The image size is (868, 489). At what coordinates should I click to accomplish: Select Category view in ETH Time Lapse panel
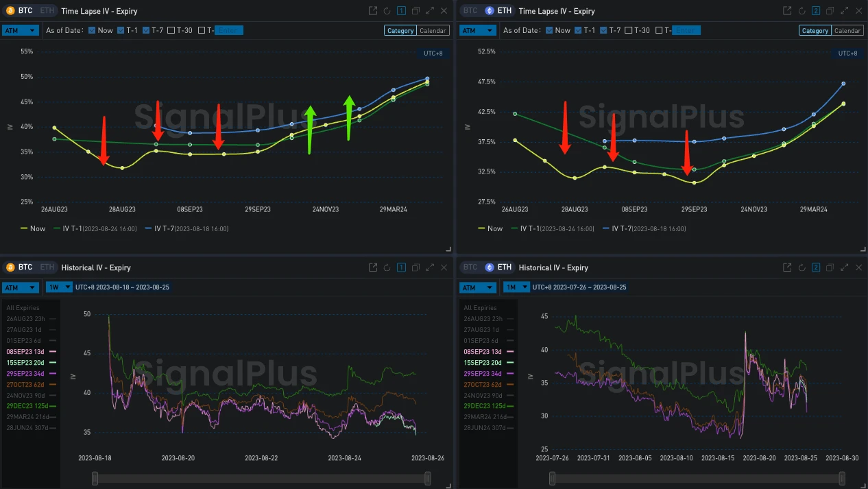pos(815,30)
